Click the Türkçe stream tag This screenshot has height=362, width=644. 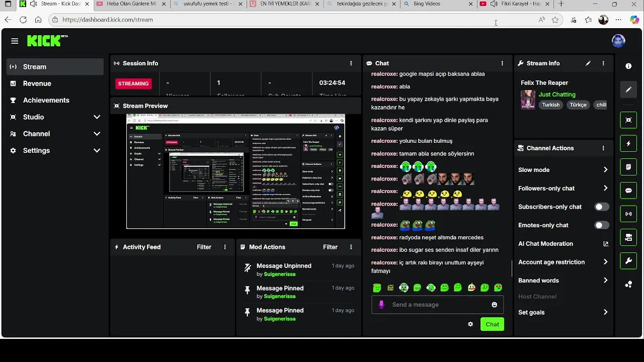(578, 105)
